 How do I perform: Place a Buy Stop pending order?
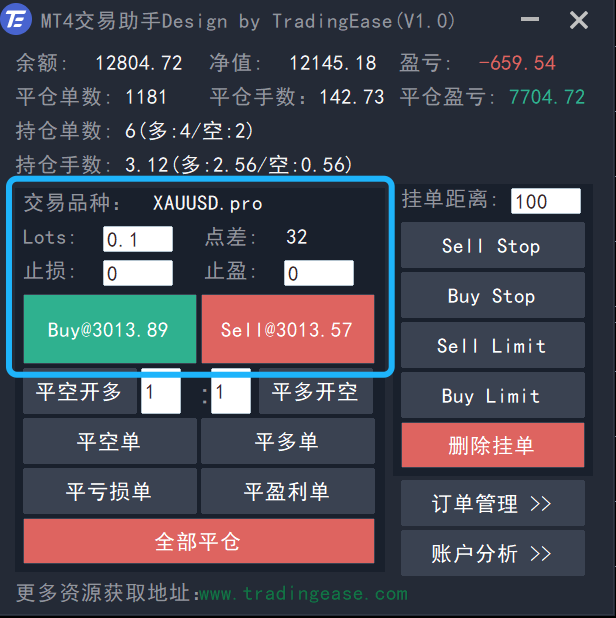click(x=492, y=296)
